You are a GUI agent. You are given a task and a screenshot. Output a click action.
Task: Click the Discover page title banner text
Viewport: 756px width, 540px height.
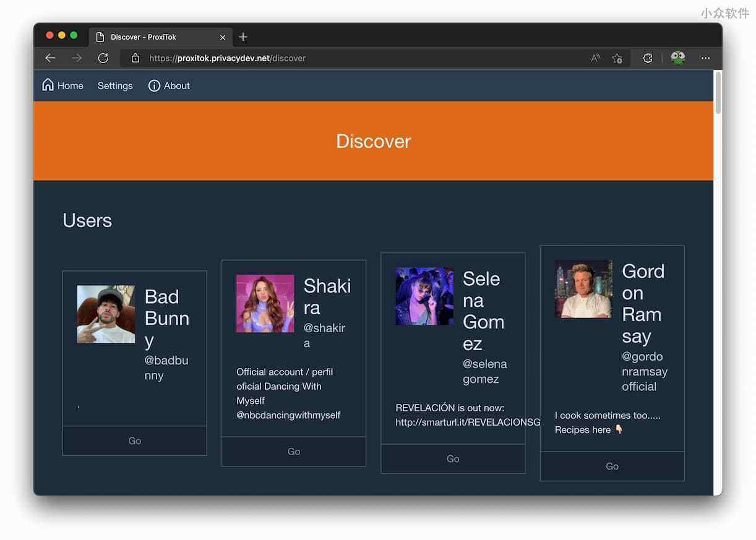coord(374,141)
